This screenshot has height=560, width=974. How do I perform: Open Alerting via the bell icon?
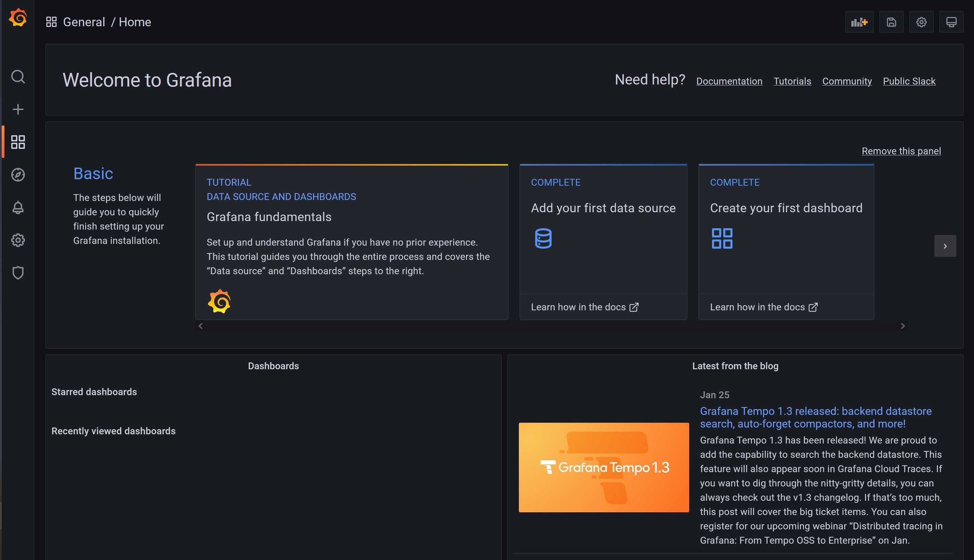(x=18, y=208)
